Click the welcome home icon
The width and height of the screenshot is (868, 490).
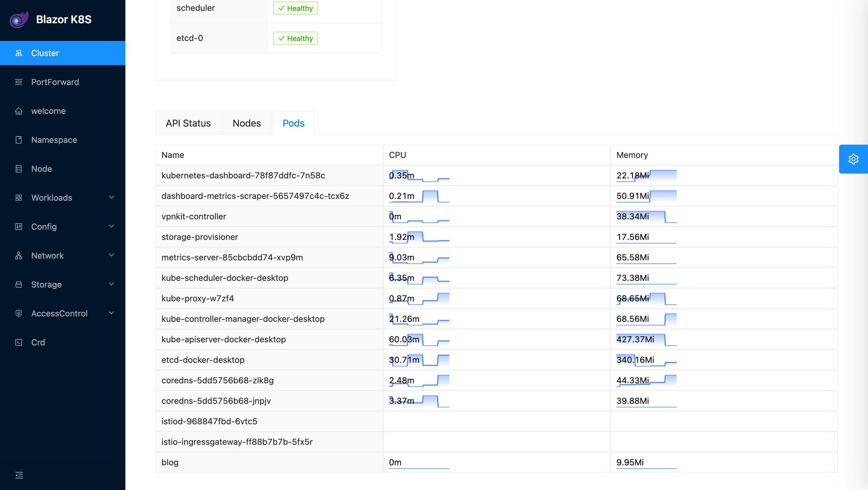[x=19, y=111]
